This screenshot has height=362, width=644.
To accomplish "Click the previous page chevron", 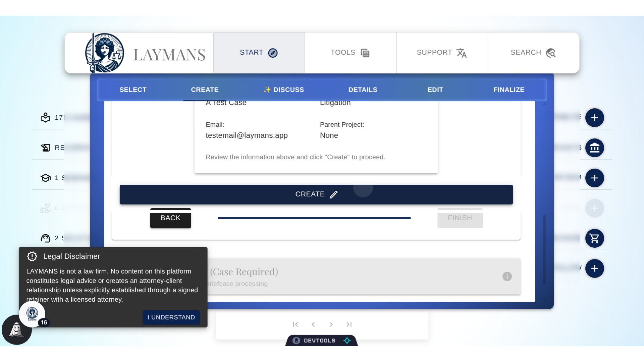I will coord(313,324).
